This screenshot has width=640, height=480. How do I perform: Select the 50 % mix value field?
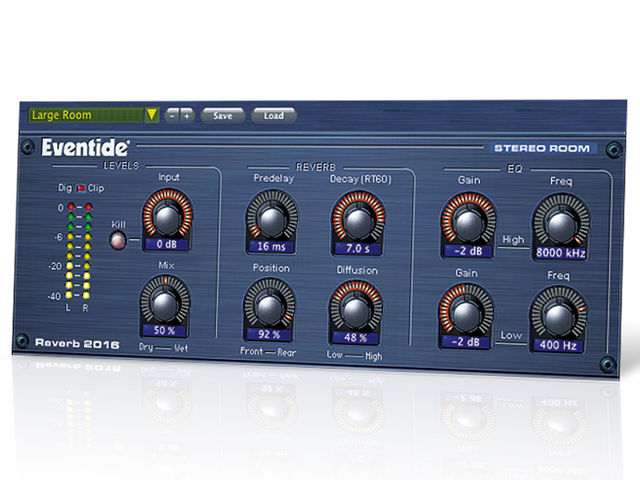(164, 331)
